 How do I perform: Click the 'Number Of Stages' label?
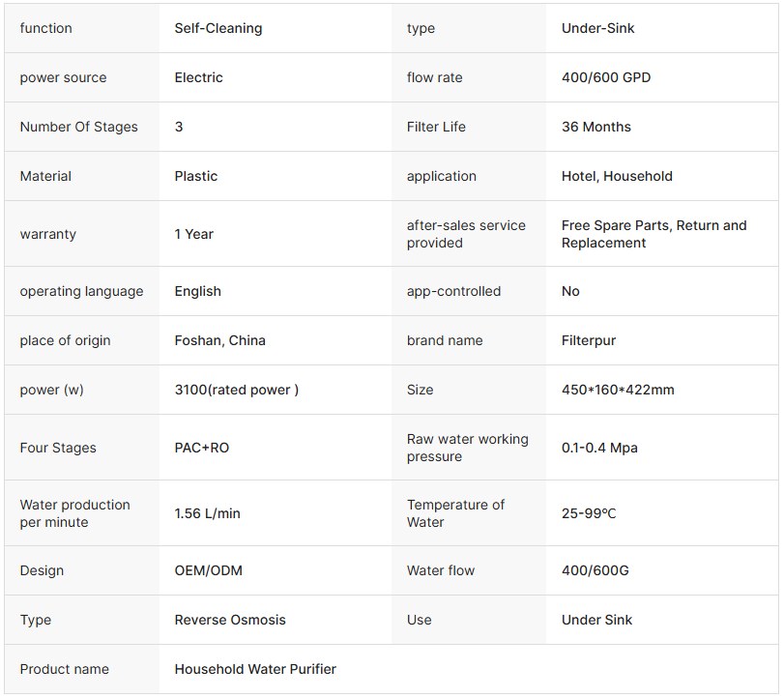tap(78, 127)
